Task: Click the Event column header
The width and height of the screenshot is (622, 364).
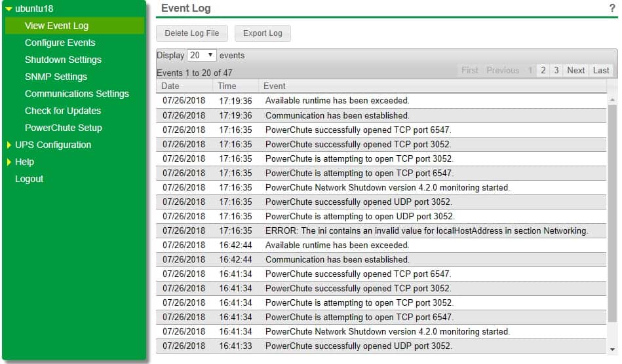Action: (x=433, y=86)
